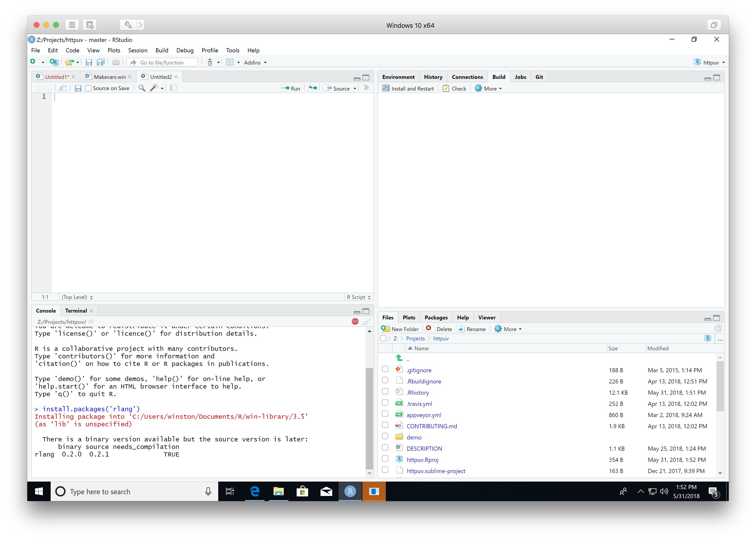This screenshot has width=756, height=540.
Task: Launch Microsoft Edge from the taskbar
Action: tap(255, 492)
